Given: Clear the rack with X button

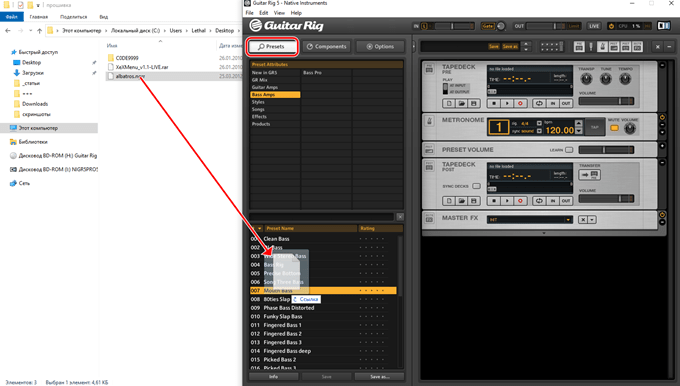Looking at the screenshot, I should click(x=657, y=47).
